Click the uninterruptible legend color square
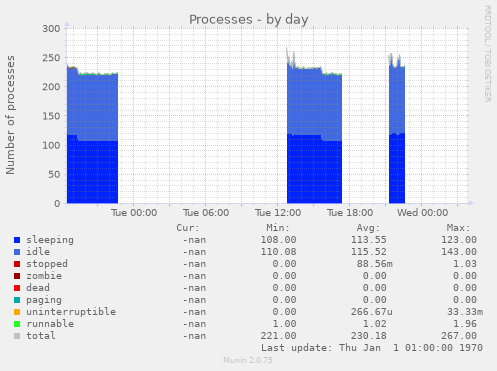497x371 pixels. (x=17, y=312)
